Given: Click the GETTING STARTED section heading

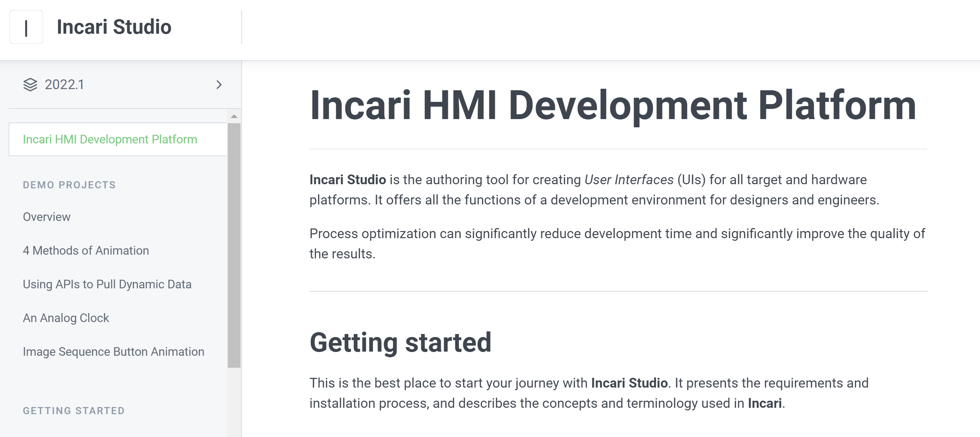Looking at the screenshot, I should pyautogui.click(x=73, y=411).
